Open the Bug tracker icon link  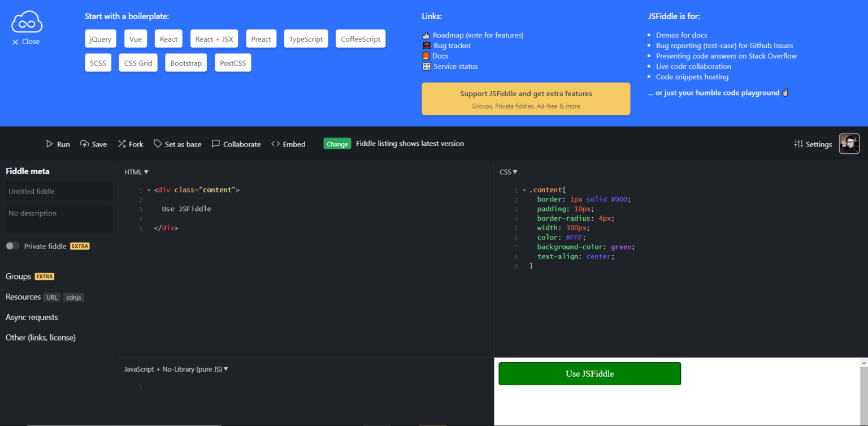[426, 45]
